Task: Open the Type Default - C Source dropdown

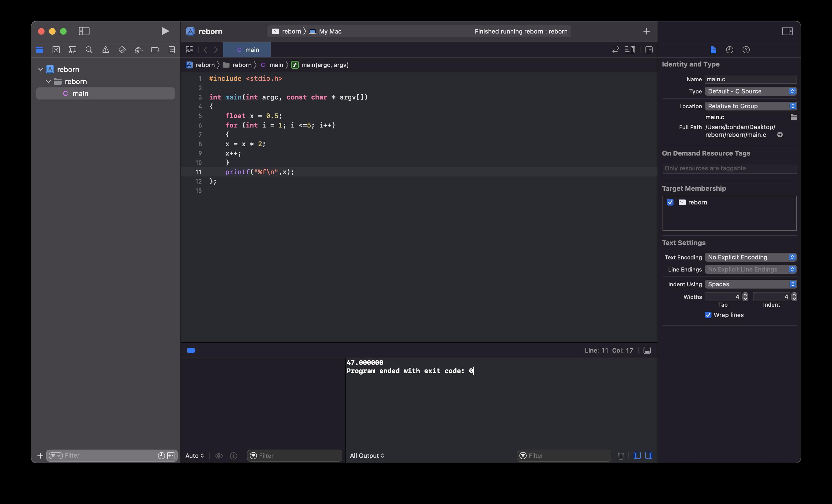Action: pyautogui.click(x=750, y=92)
